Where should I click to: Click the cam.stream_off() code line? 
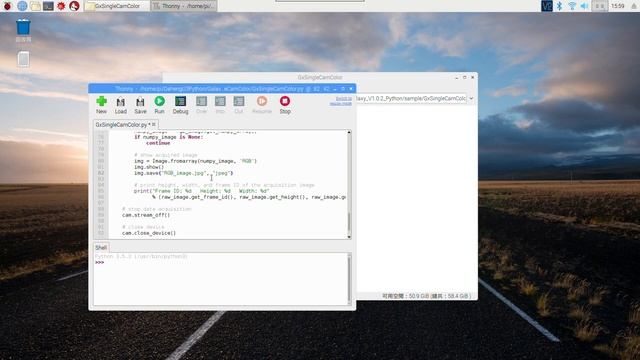tap(146, 215)
